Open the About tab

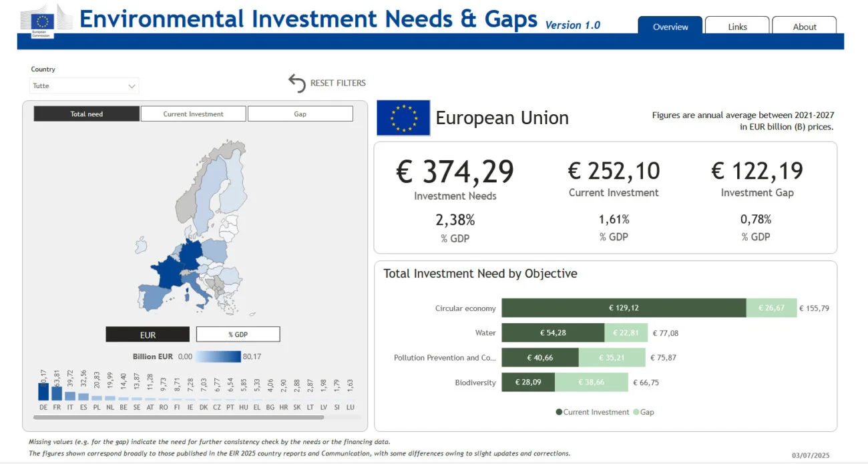pyautogui.click(x=805, y=27)
